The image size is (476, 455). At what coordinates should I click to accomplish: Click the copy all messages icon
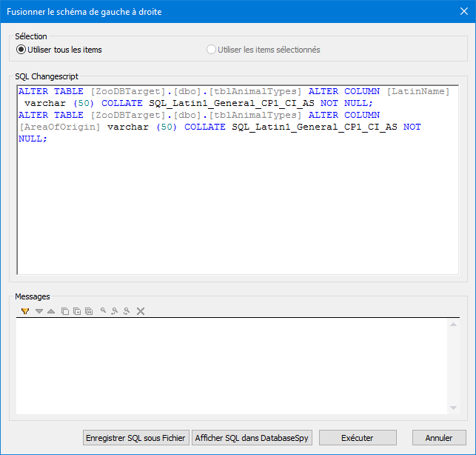coord(89,311)
